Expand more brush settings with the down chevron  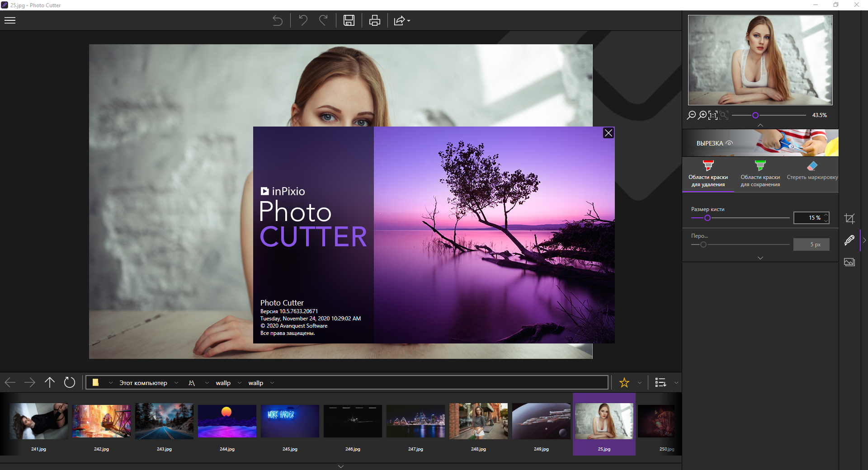760,258
